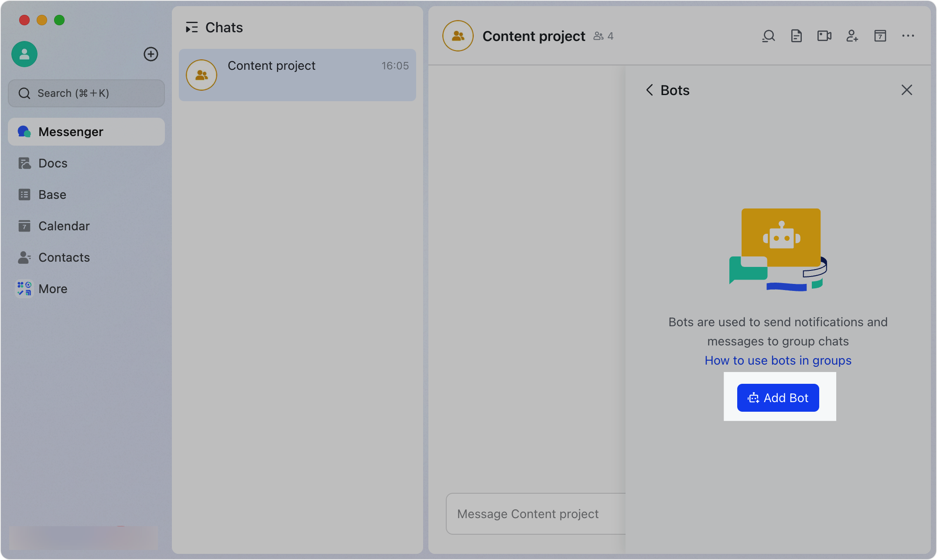Start a video meeting from the chat header
This screenshot has height=560, width=937.
(824, 36)
